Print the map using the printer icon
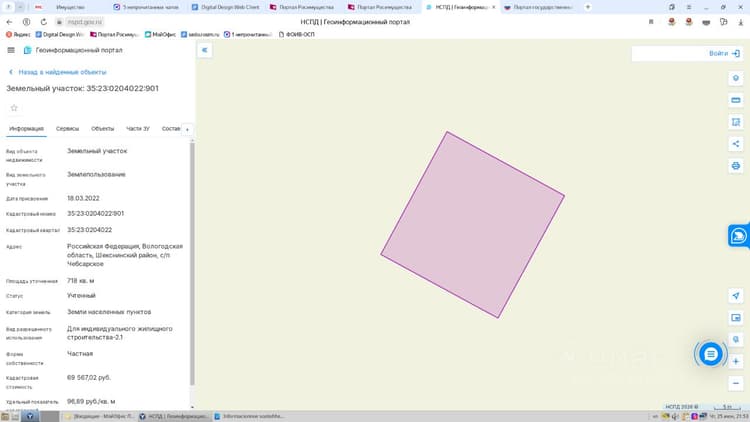Viewport: 750px width, 422px height. click(736, 166)
